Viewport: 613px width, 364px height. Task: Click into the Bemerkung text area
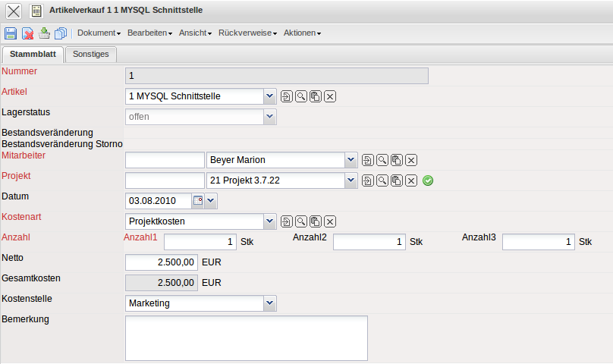(x=246, y=337)
